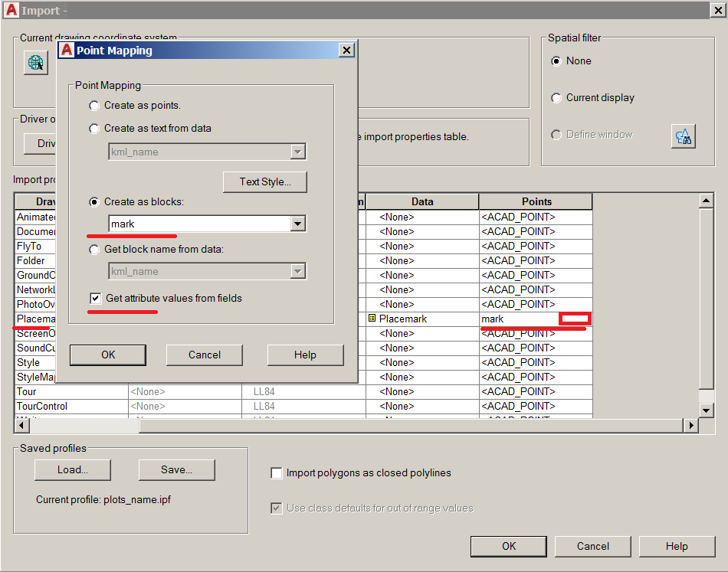Click the Points column header

536,201
